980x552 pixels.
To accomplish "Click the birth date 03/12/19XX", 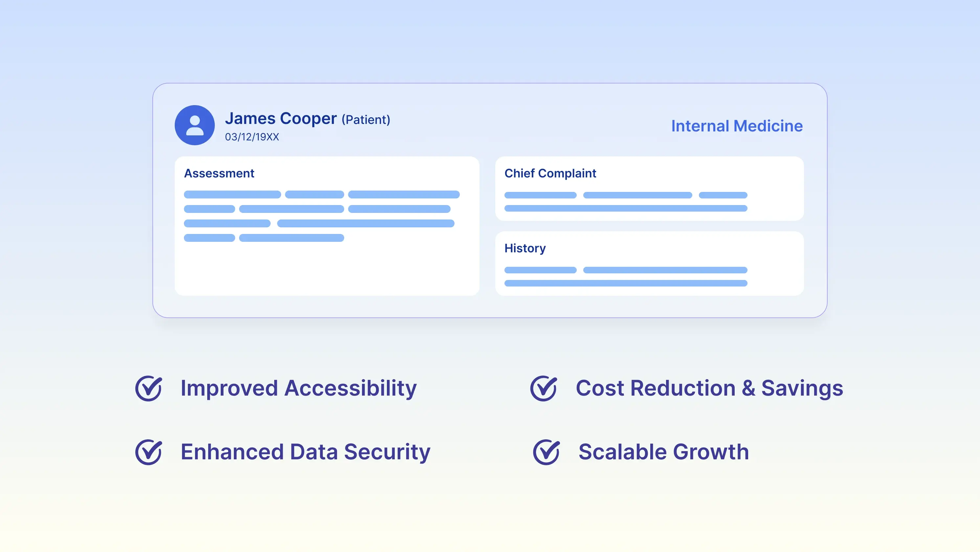I will (x=252, y=137).
